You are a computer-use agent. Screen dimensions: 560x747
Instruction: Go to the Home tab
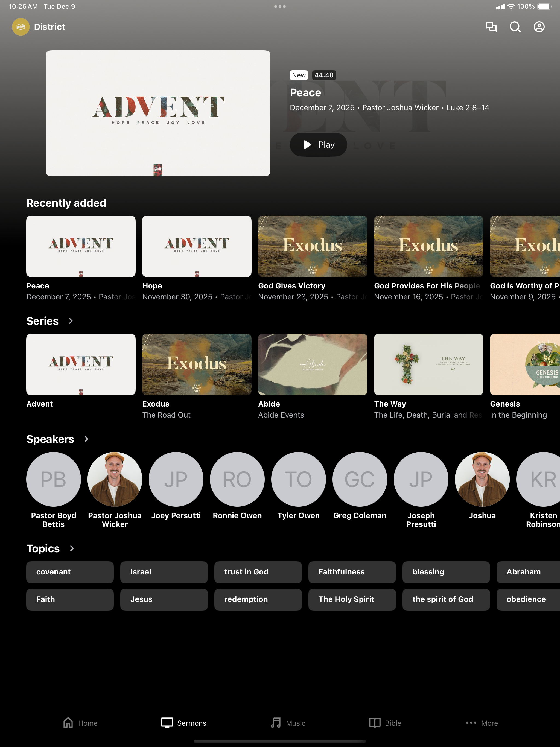tap(80, 723)
